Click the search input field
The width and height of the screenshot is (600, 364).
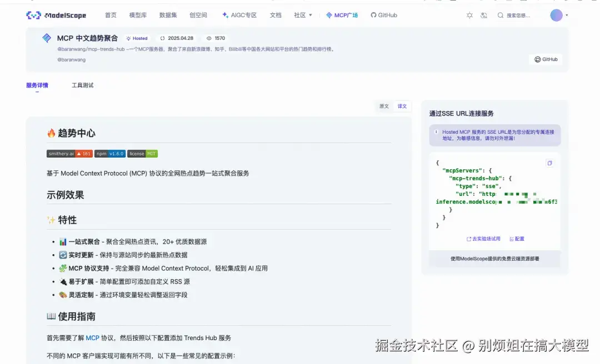pos(519,15)
